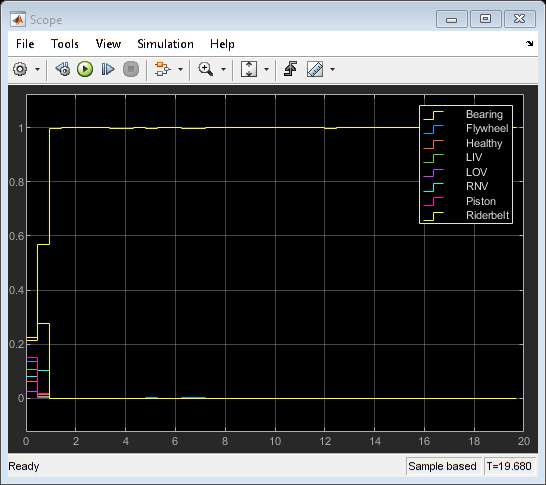Toggle the Triggers toolbar icon

[x=290, y=69]
